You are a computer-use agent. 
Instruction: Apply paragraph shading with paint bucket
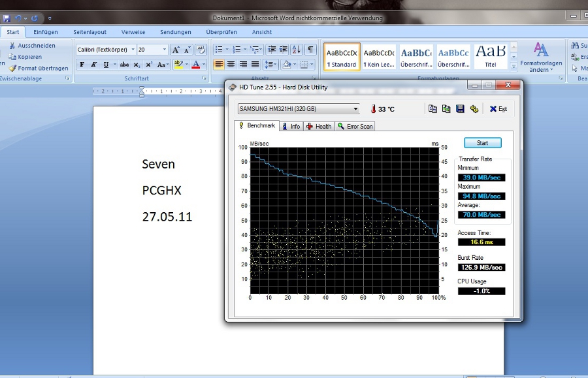[x=287, y=65]
